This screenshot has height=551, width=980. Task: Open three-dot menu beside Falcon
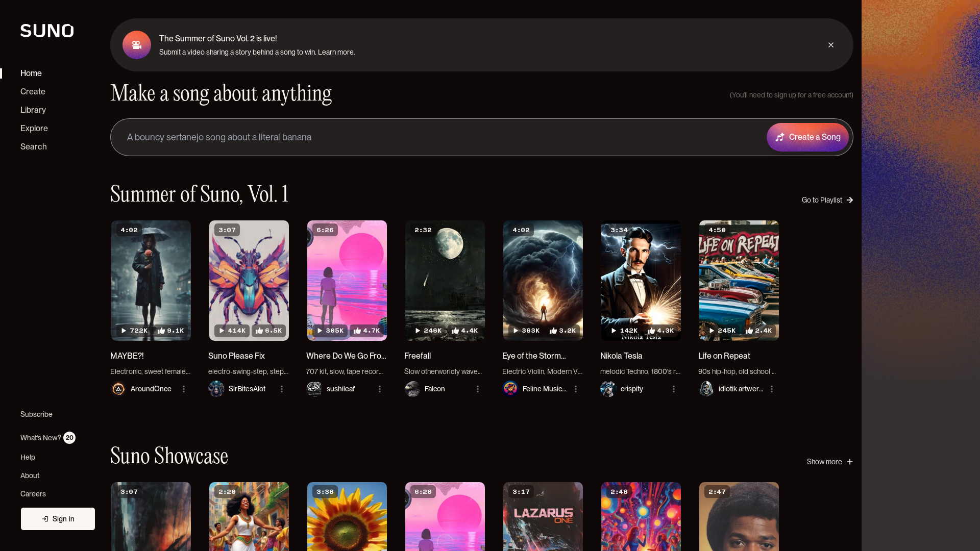[x=478, y=389]
